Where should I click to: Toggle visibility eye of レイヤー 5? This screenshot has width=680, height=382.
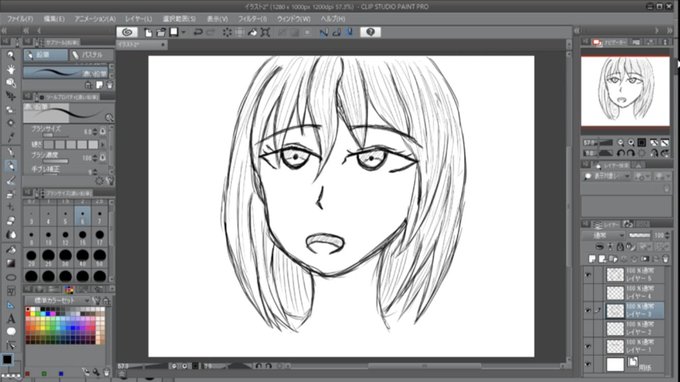point(588,275)
